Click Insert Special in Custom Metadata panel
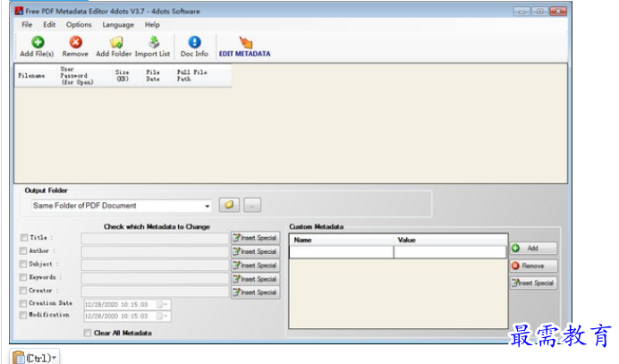The width and height of the screenshot is (619, 364). click(533, 283)
